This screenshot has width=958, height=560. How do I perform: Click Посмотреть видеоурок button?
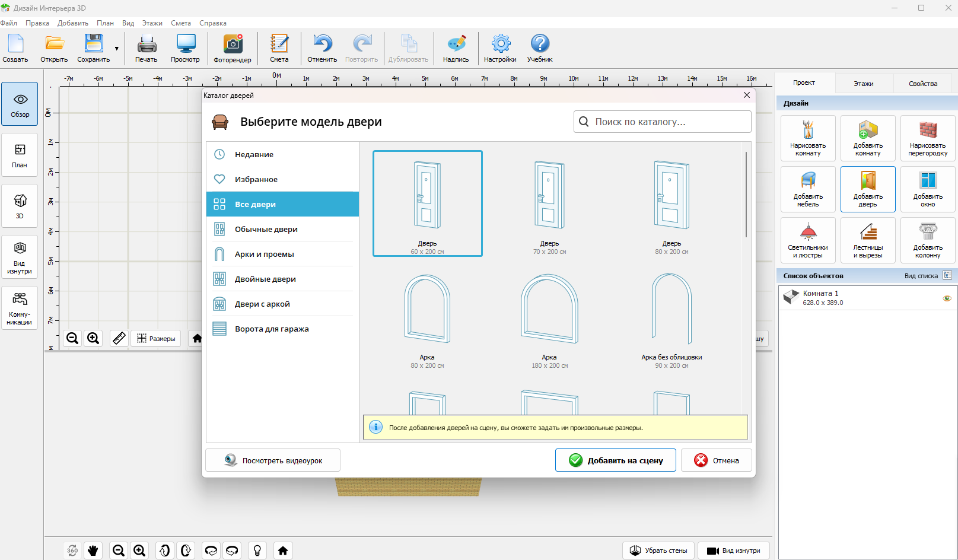point(273,460)
